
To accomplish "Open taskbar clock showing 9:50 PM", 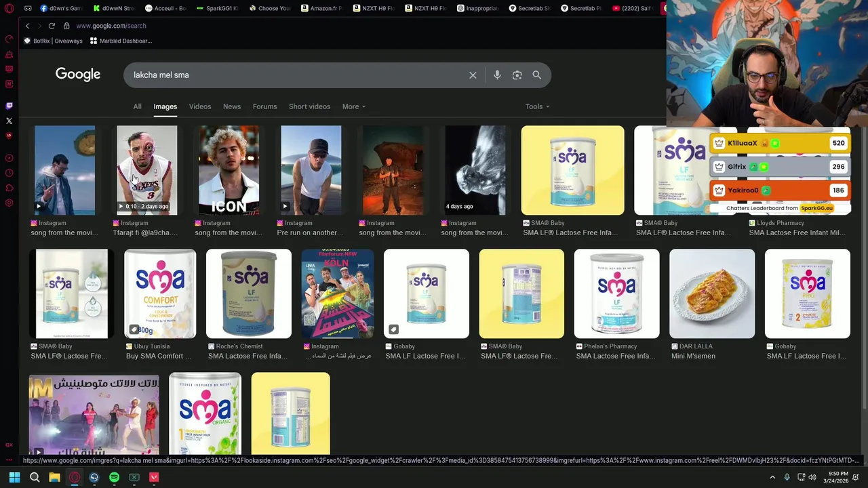I will click(836, 477).
